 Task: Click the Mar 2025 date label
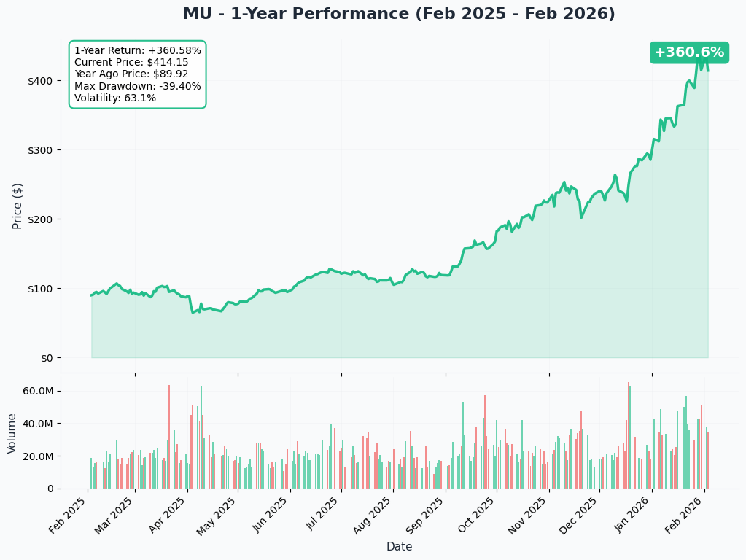[x=116, y=516]
